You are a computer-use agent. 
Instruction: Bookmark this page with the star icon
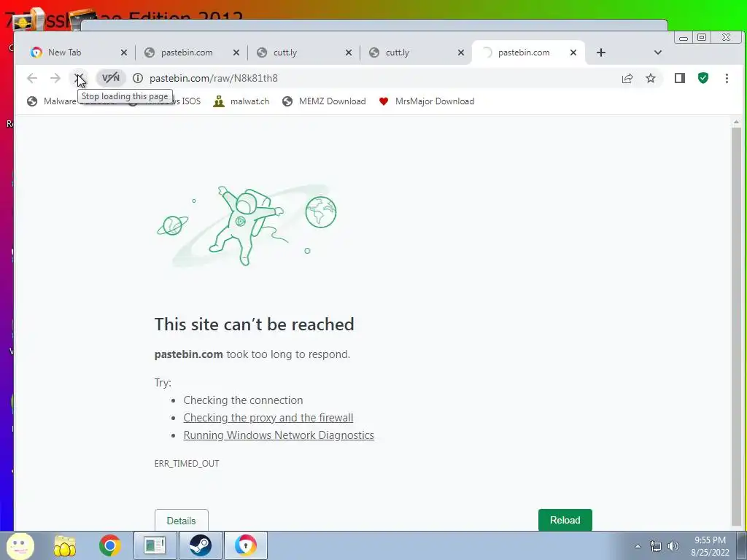tap(650, 78)
